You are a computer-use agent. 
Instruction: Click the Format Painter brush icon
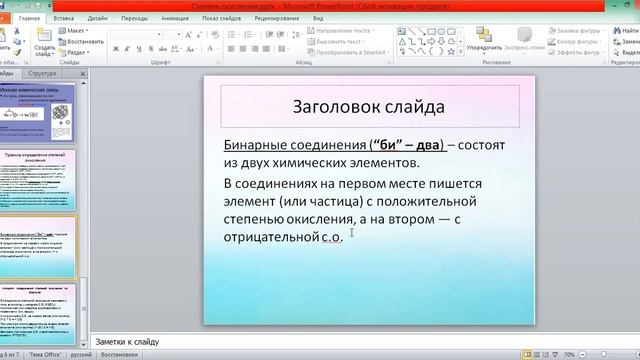tap(17, 52)
